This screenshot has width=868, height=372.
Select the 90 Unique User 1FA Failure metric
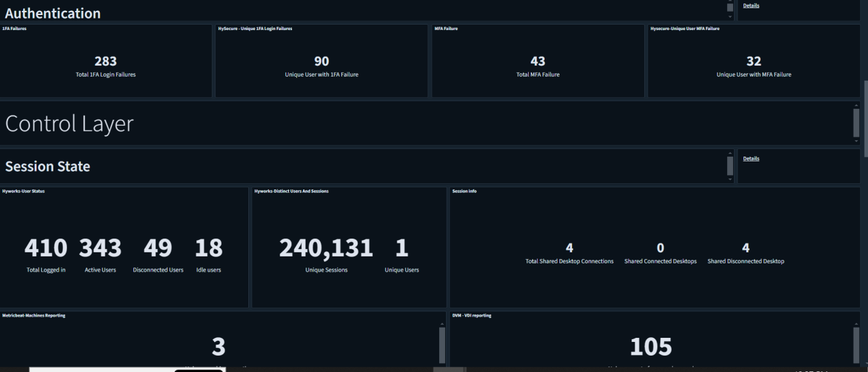321,62
